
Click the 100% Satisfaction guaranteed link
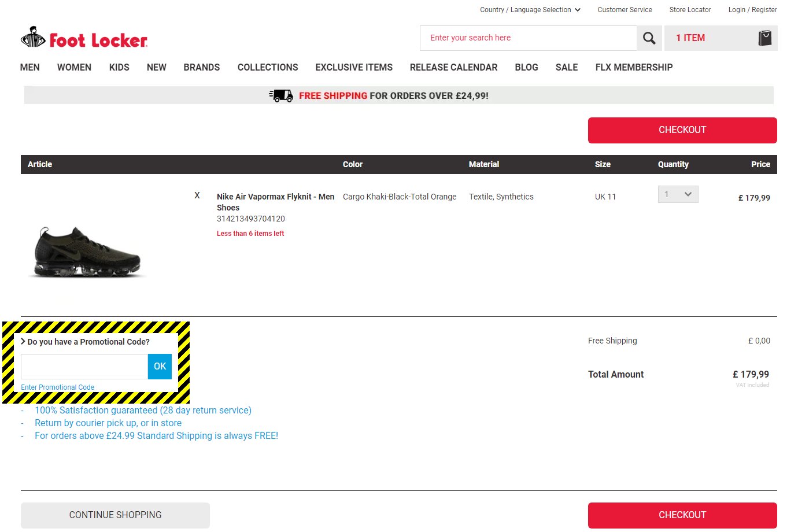coord(143,411)
